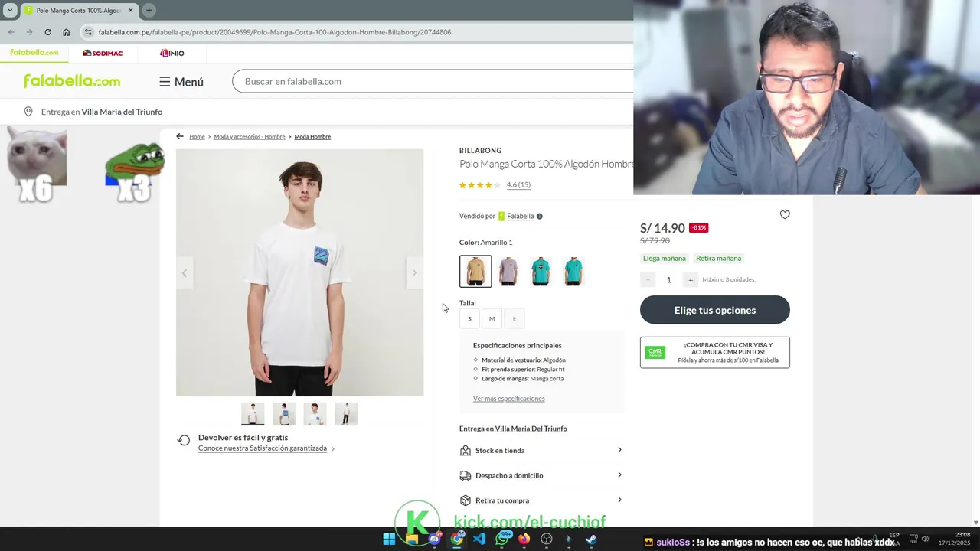Open Firefox from the taskbar

(x=524, y=539)
